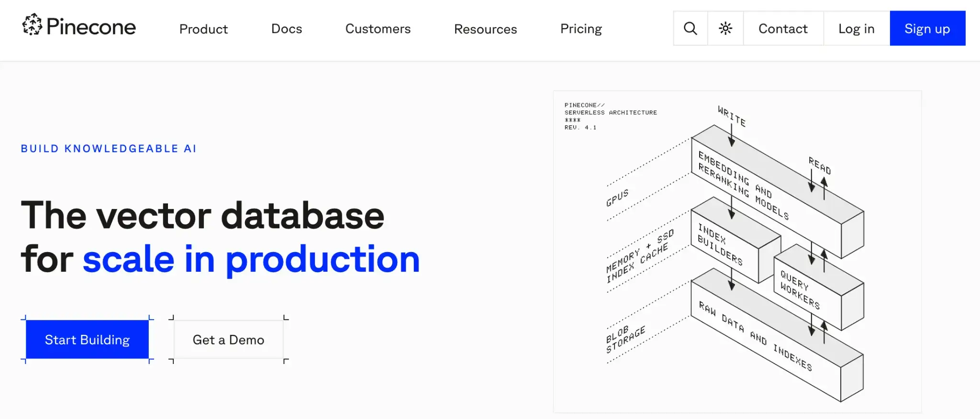Click the Contact link in the header

[783, 29]
